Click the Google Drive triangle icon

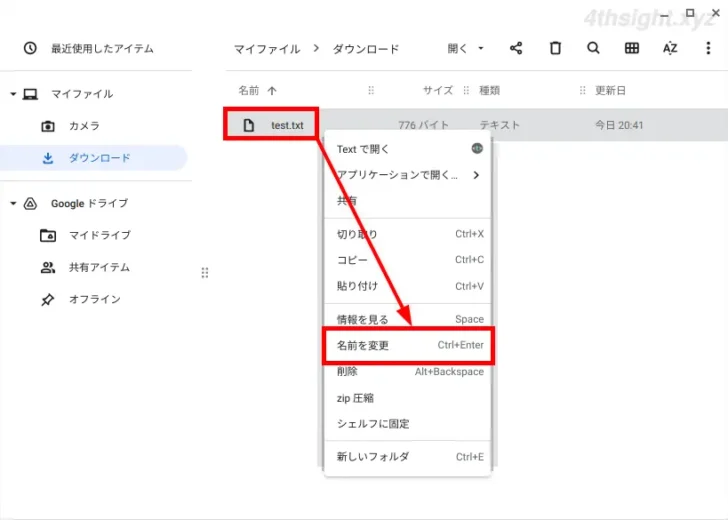pyautogui.click(x=30, y=203)
